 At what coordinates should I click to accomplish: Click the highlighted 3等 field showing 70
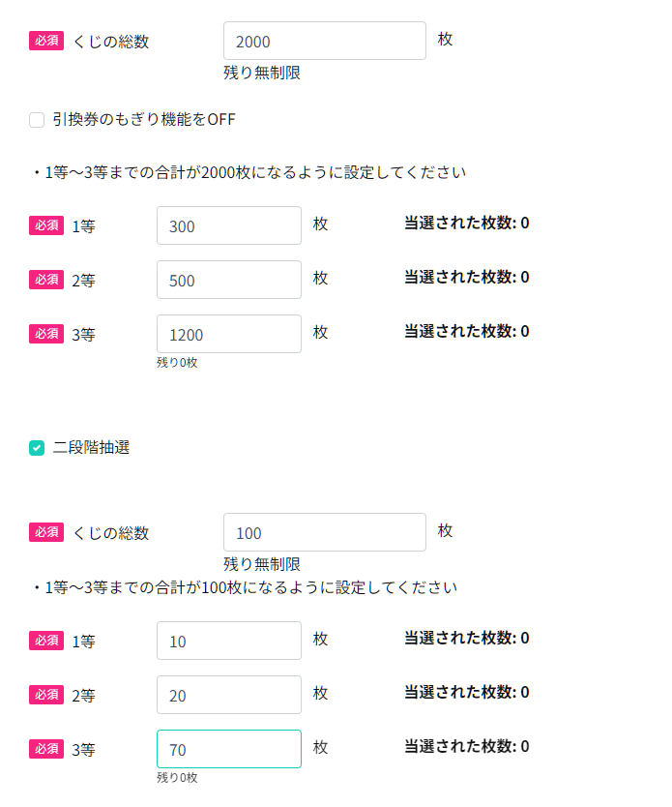(x=229, y=749)
